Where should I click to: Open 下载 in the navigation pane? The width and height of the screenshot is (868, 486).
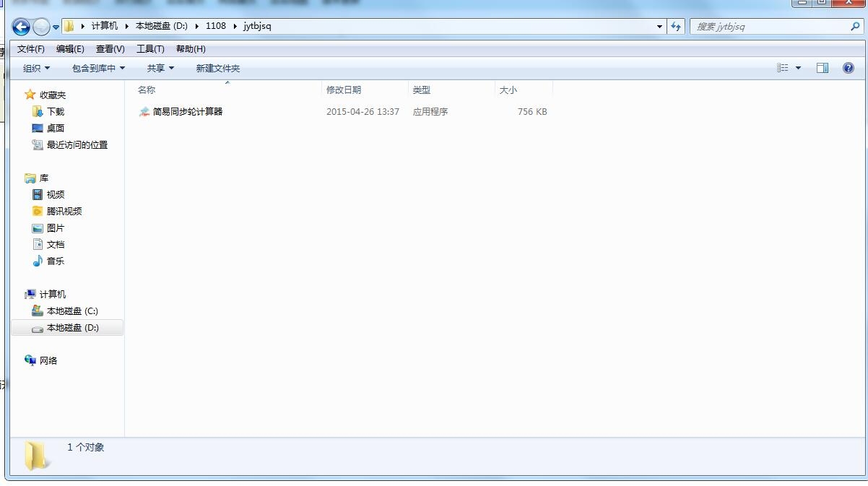pyautogui.click(x=56, y=111)
